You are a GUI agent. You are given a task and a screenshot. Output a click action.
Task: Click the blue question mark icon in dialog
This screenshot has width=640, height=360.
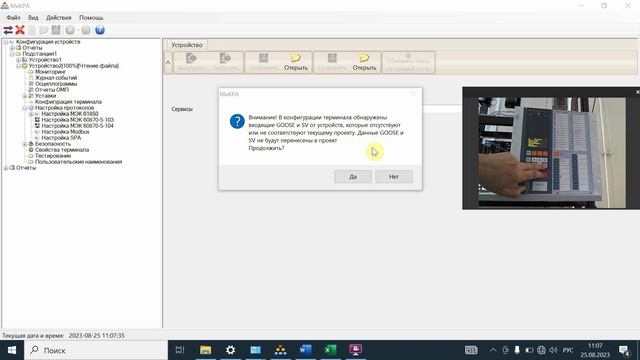pos(237,121)
